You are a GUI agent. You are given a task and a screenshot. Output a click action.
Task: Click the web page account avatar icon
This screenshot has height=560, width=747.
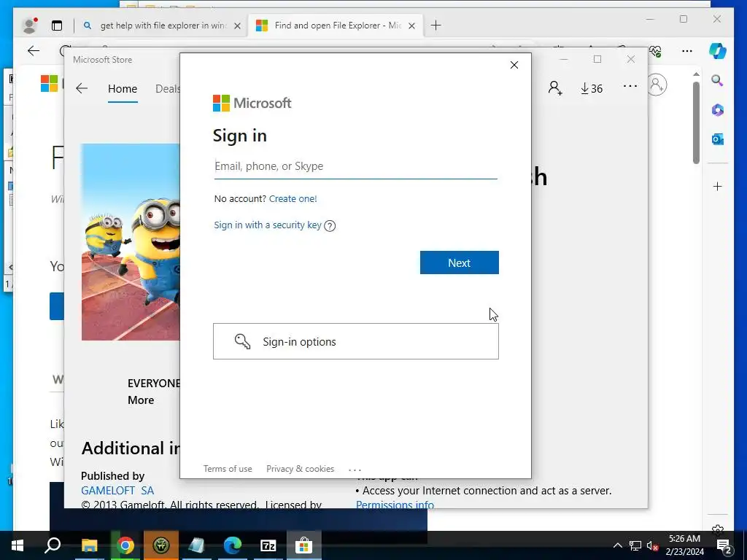coord(657,85)
